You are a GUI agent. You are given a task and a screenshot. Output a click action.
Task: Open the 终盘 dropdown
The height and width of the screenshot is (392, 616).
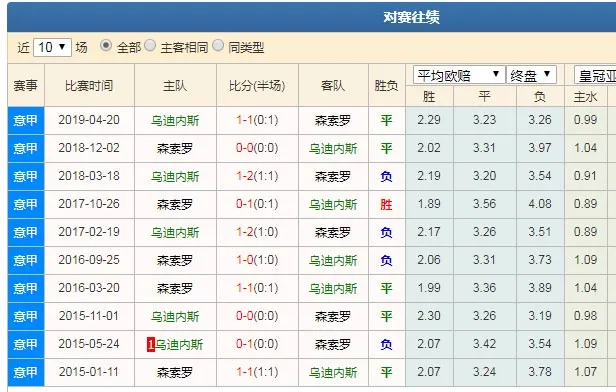click(531, 75)
